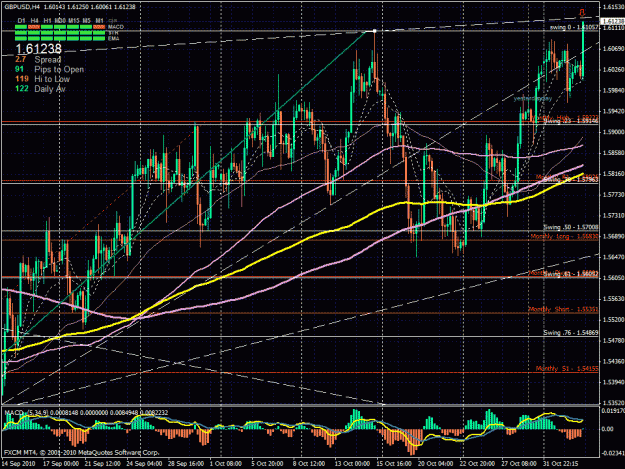Image resolution: width=625 pixels, height=469 pixels.
Task: Click the orange M1 MACD signal bar
Action: [x=99, y=27]
